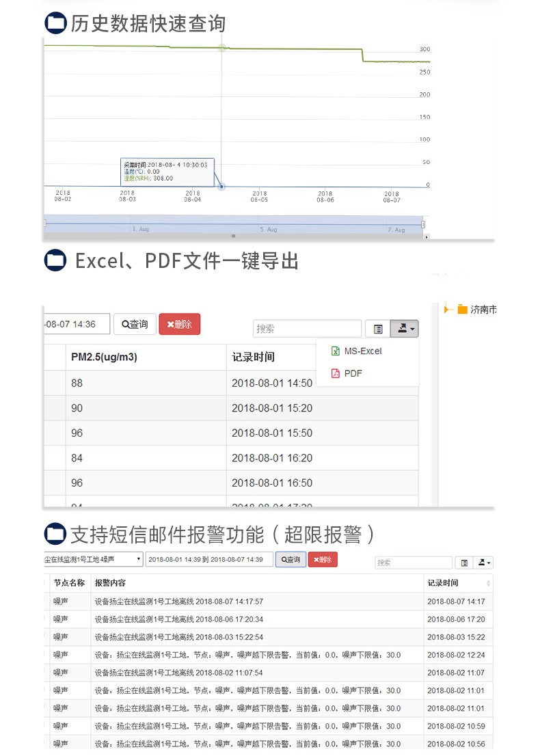Expand the 济南市 folder tree node
The image size is (540, 756).
tap(448, 310)
